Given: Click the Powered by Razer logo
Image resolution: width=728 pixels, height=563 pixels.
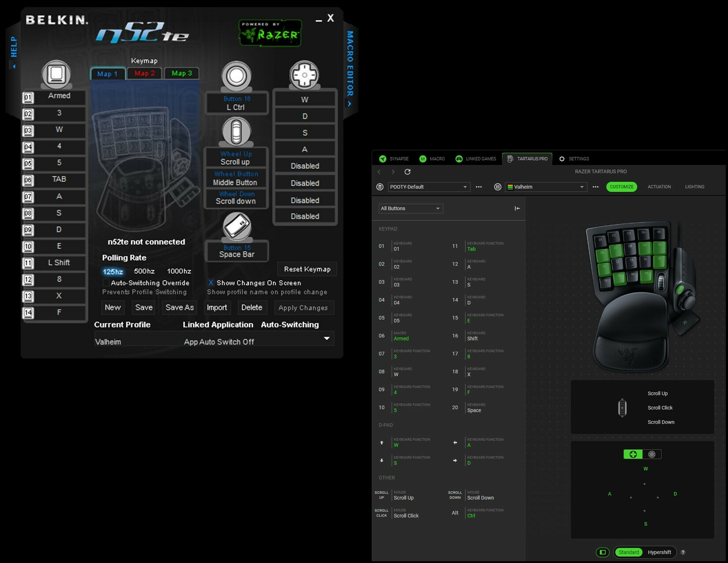Looking at the screenshot, I should tap(270, 33).
